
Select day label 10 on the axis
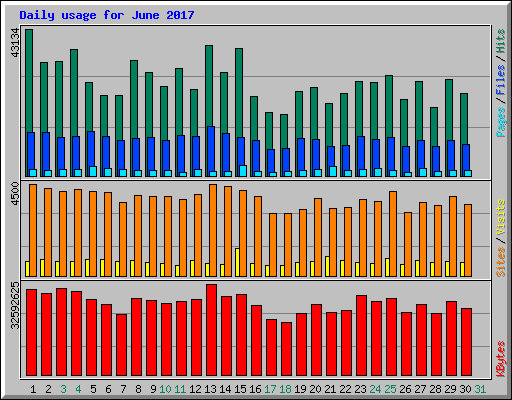[x=165, y=389]
